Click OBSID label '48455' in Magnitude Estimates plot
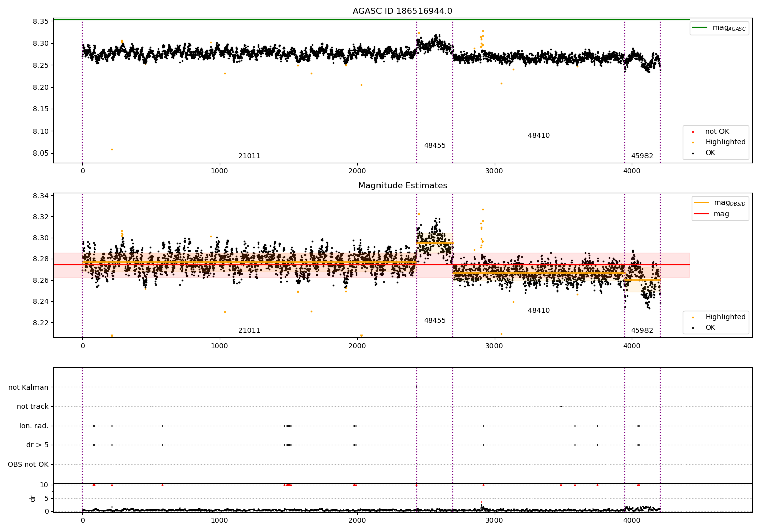This screenshot has width=760, height=532. (x=435, y=321)
